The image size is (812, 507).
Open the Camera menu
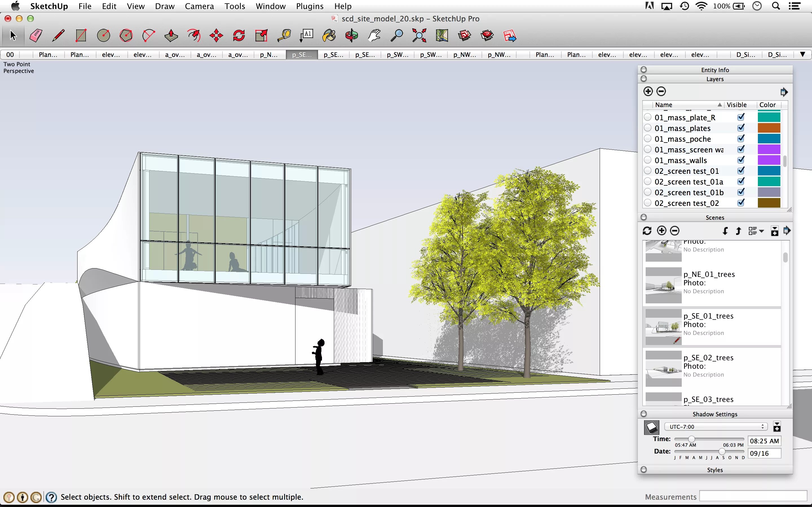click(x=199, y=6)
